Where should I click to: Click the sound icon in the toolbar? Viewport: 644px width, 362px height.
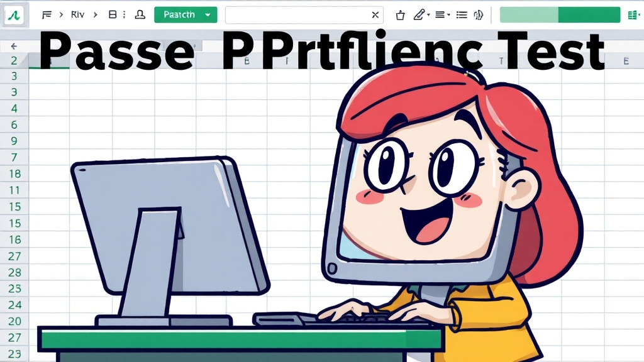478,14
